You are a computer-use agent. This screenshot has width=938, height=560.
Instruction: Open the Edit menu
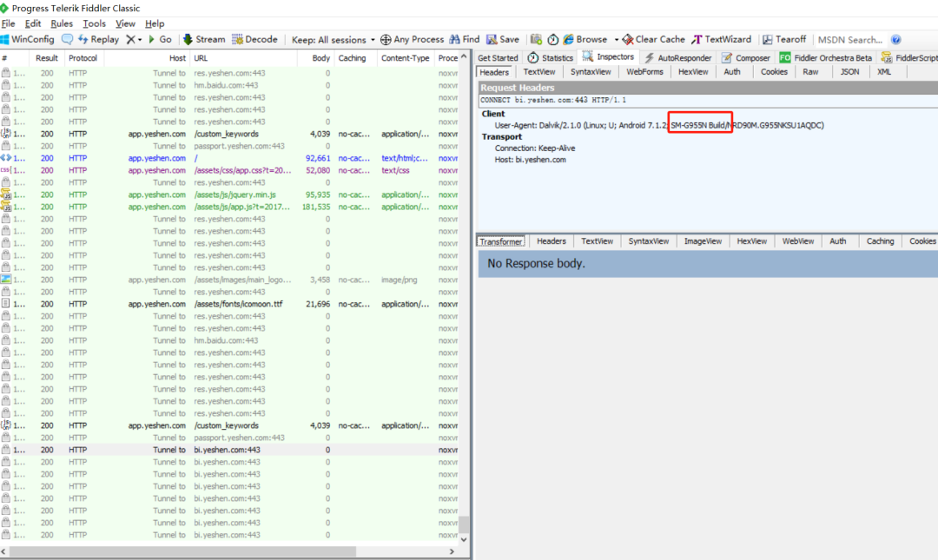(33, 23)
